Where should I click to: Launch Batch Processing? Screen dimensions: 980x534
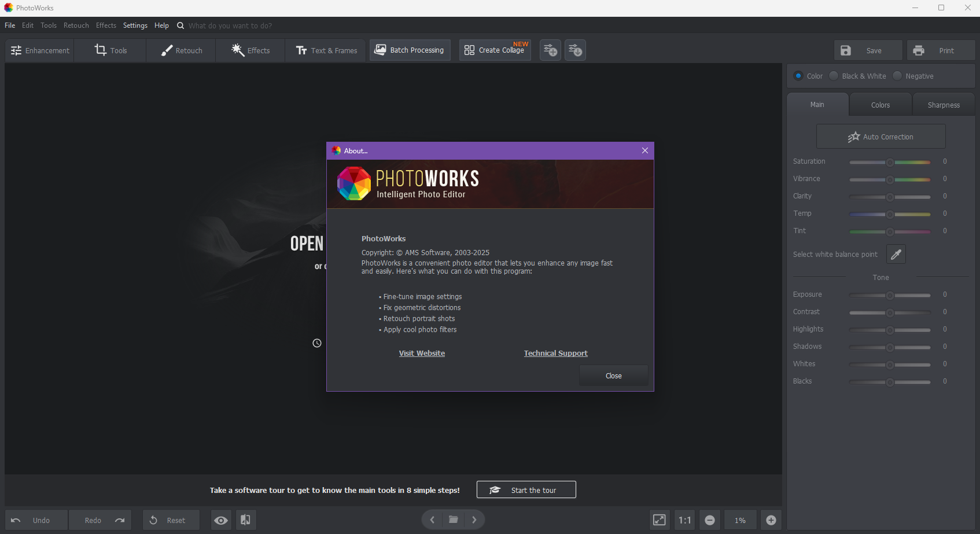(x=410, y=50)
